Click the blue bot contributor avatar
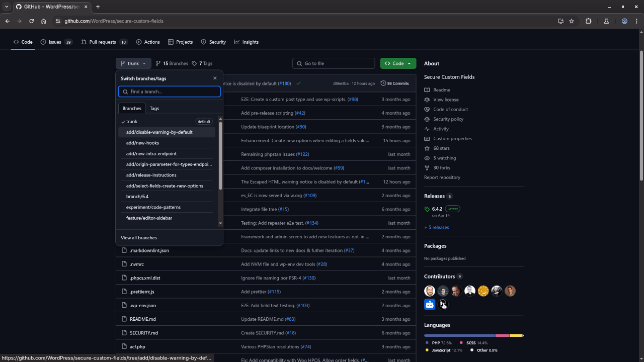The width and height of the screenshot is (644, 362). point(430,304)
